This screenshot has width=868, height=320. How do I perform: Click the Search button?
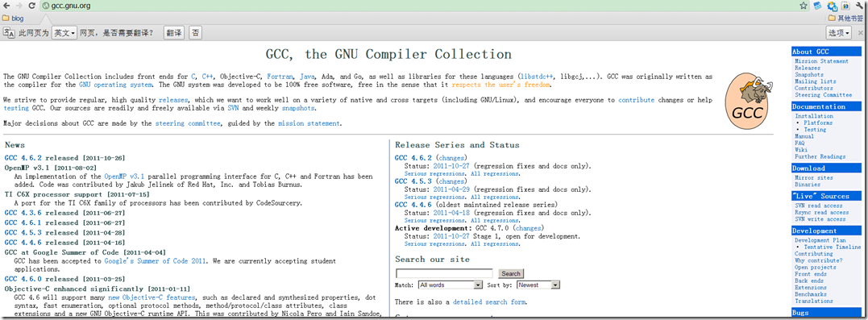tap(511, 273)
